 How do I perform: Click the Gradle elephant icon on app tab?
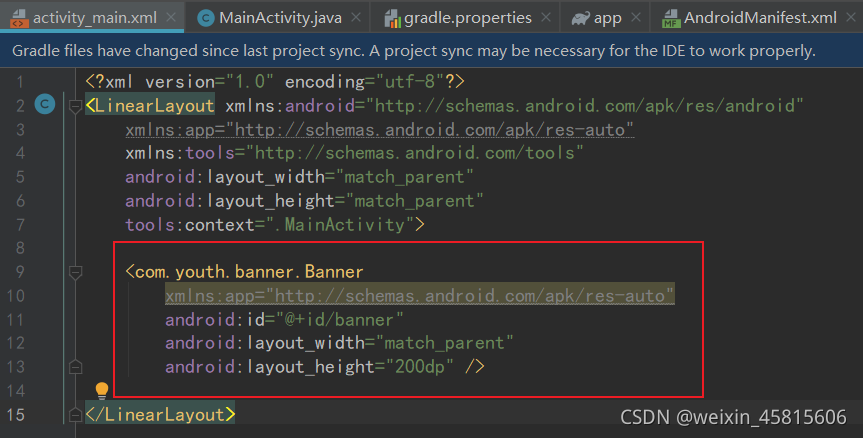click(x=580, y=19)
